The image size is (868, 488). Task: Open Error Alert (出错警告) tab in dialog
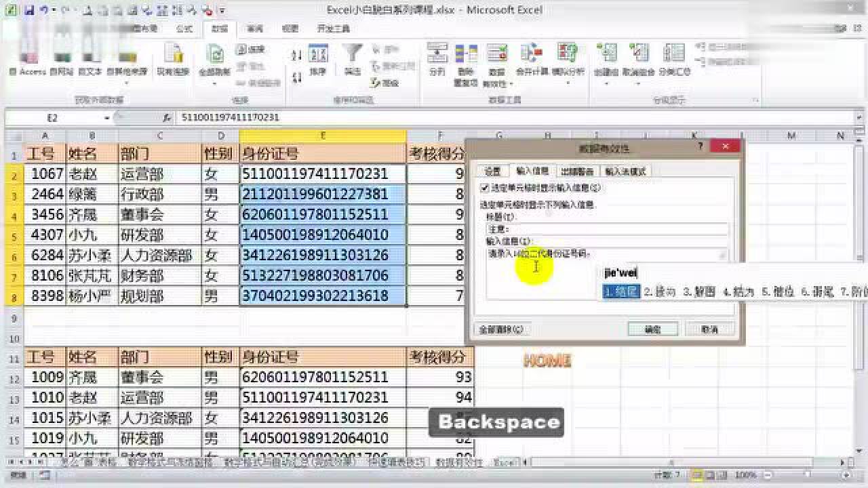coord(576,171)
